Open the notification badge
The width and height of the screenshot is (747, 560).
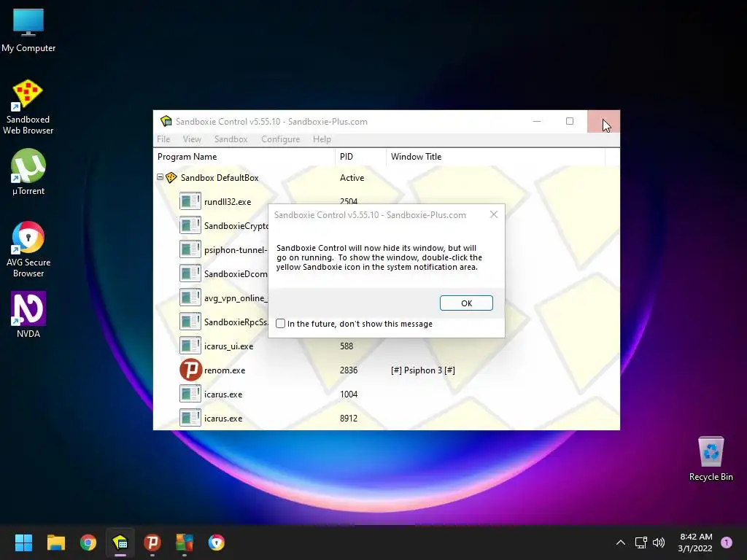tap(727, 542)
